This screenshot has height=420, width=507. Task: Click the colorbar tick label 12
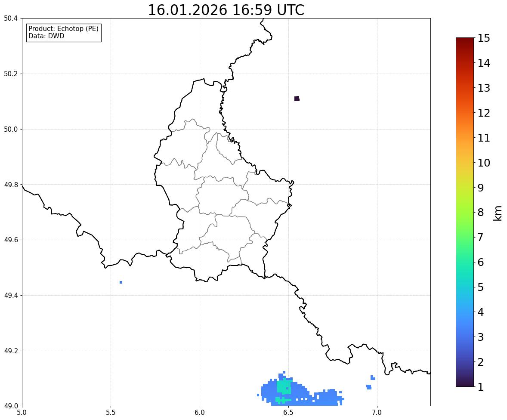tap(484, 113)
